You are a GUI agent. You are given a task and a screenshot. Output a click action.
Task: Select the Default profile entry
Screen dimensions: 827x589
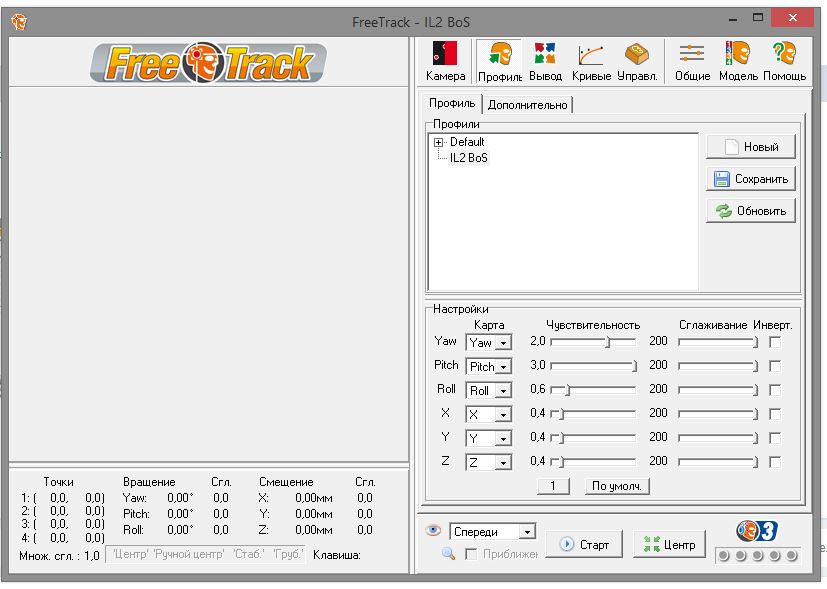pyautogui.click(x=467, y=142)
